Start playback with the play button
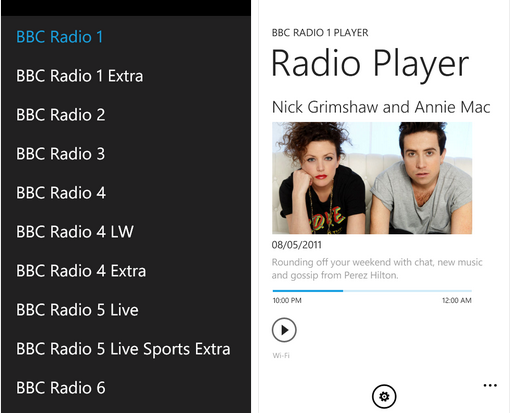521x413 pixels. [x=284, y=330]
